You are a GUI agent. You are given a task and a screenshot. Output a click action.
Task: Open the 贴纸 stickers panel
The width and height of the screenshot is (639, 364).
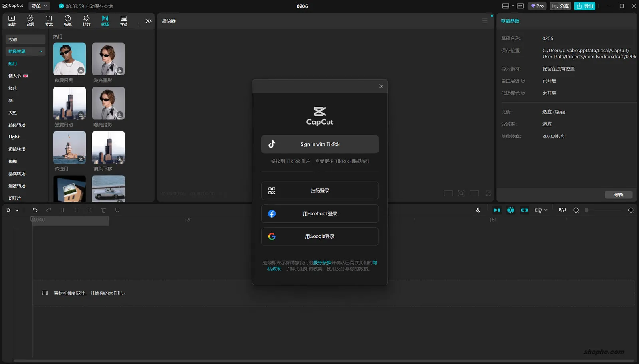pos(67,20)
